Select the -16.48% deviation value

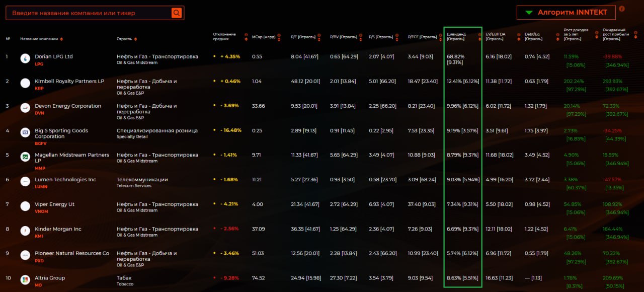coord(230,130)
